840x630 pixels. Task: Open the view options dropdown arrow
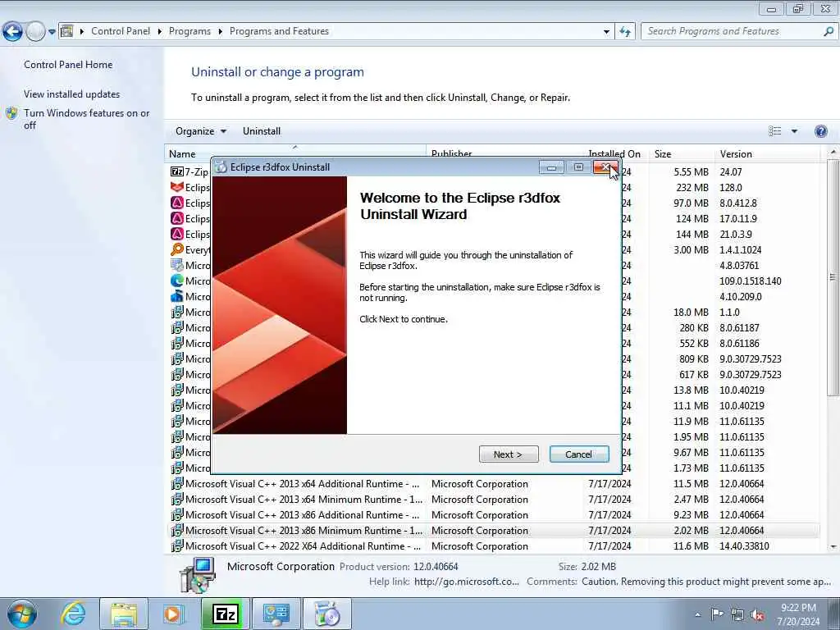794,131
